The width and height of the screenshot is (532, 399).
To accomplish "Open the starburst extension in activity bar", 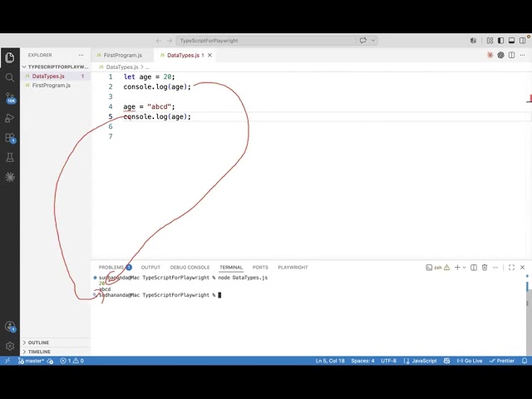I will coord(10,177).
